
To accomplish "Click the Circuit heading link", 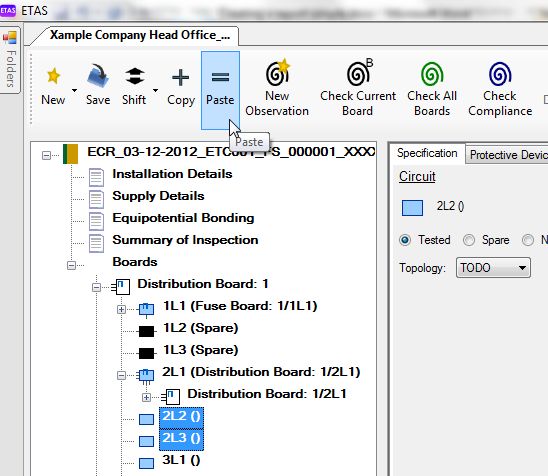I will coord(417,176).
